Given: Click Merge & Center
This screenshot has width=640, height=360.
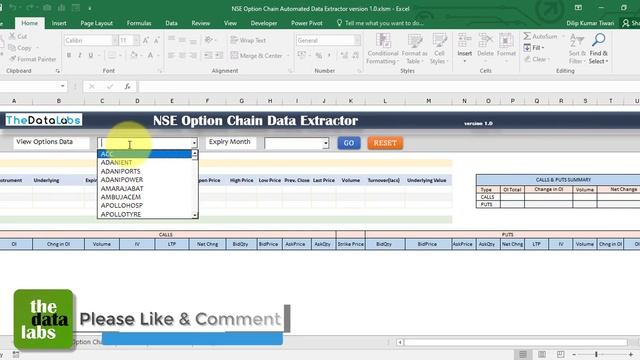Looking at the screenshot, I should [257, 55].
